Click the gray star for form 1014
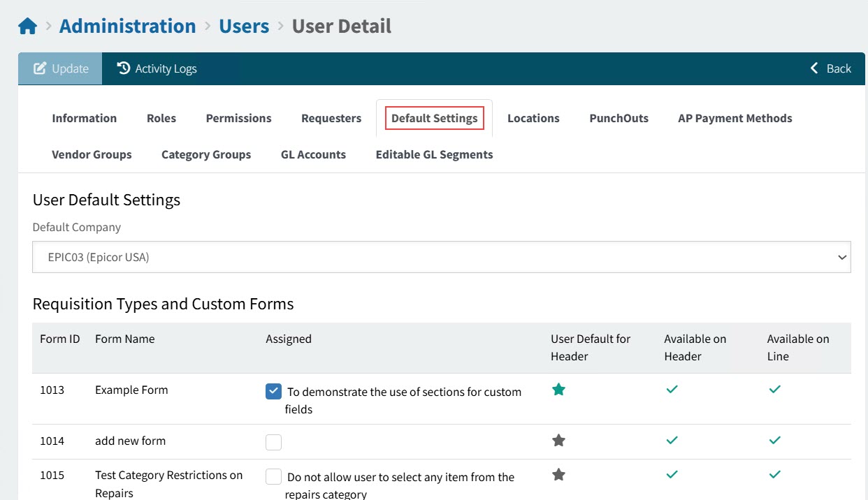 (x=558, y=441)
